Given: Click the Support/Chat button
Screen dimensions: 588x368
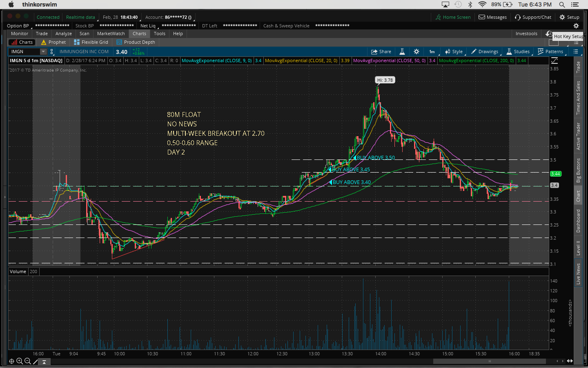Looking at the screenshot, I should 533,17.
